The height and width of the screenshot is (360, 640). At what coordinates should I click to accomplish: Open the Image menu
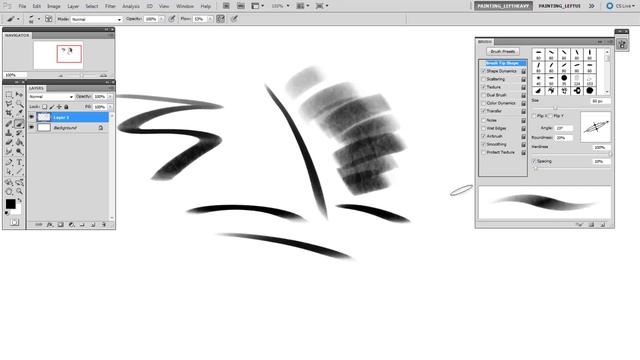point(54,7)
